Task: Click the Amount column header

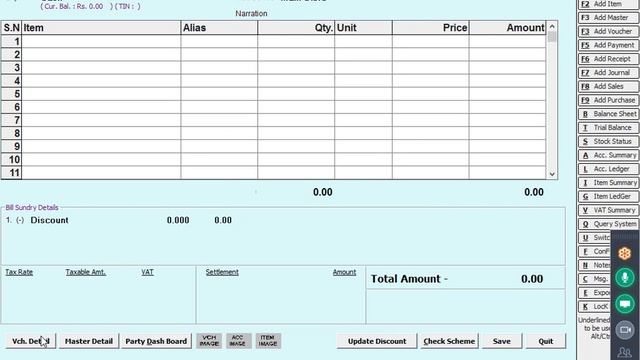Action: 507,28
